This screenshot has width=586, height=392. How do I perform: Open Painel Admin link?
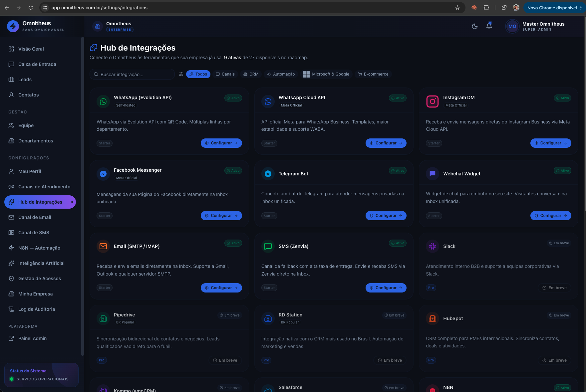[40, 338]
